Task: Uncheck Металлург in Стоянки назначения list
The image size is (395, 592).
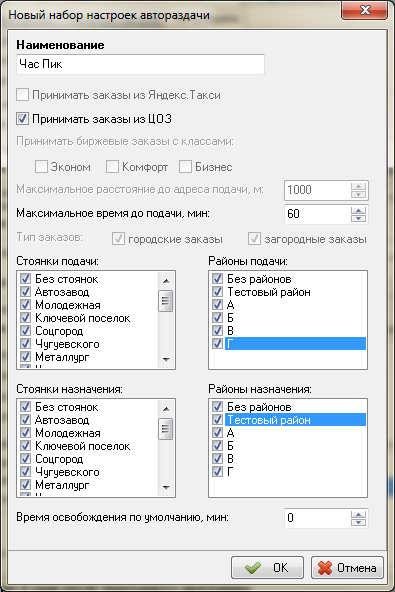Action: click(25, 484)
